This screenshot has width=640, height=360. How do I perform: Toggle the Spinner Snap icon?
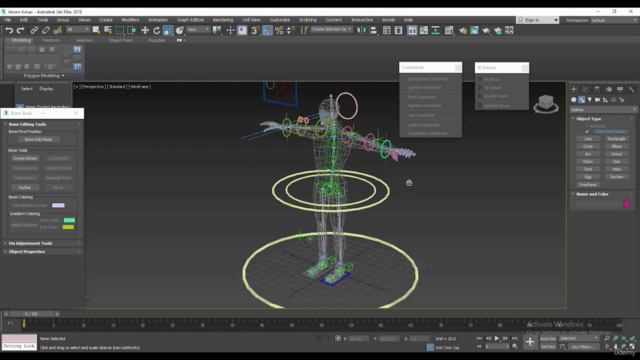pos(290,30)
